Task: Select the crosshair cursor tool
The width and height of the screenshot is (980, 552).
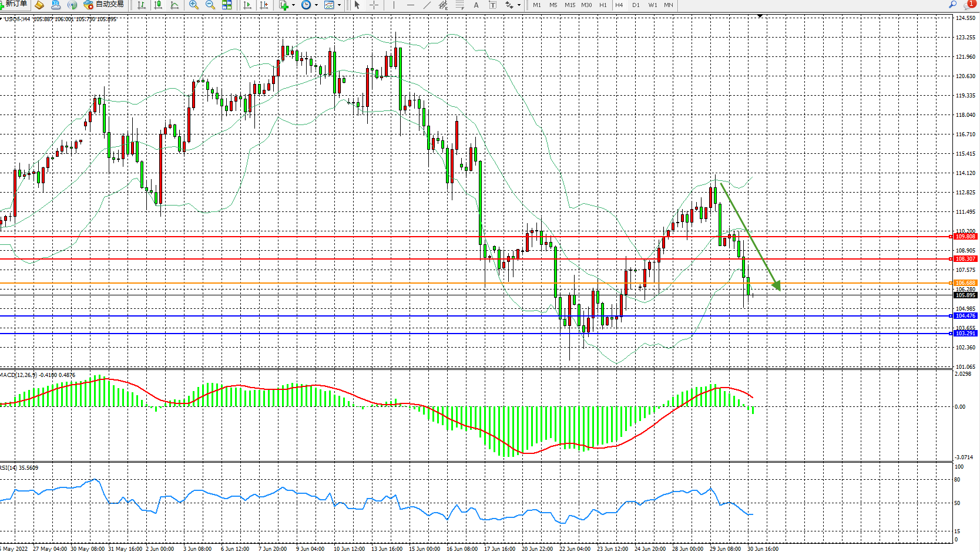Action: (374, 5)
